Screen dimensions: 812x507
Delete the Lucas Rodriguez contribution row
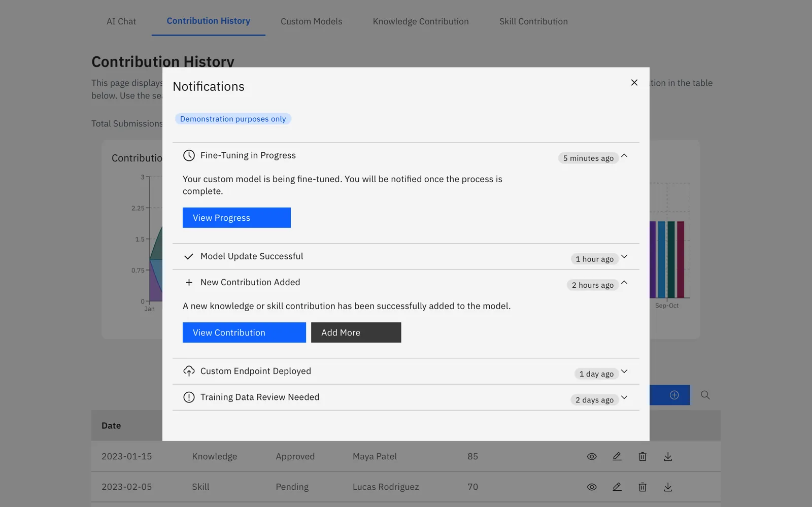coord(642,487)
